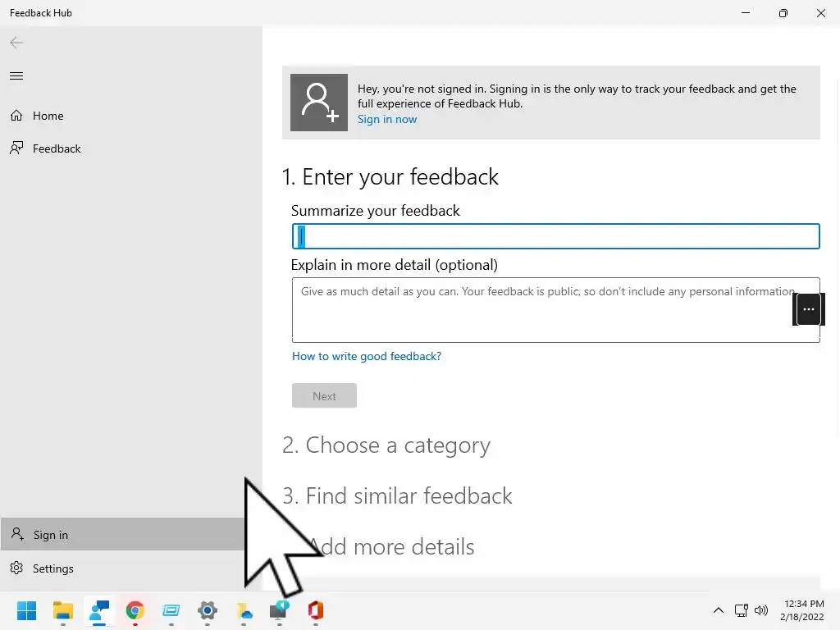Click Feedback Hub taskbar icon
This screenshot has height=630, width=840.
click(x=99, y=610)
